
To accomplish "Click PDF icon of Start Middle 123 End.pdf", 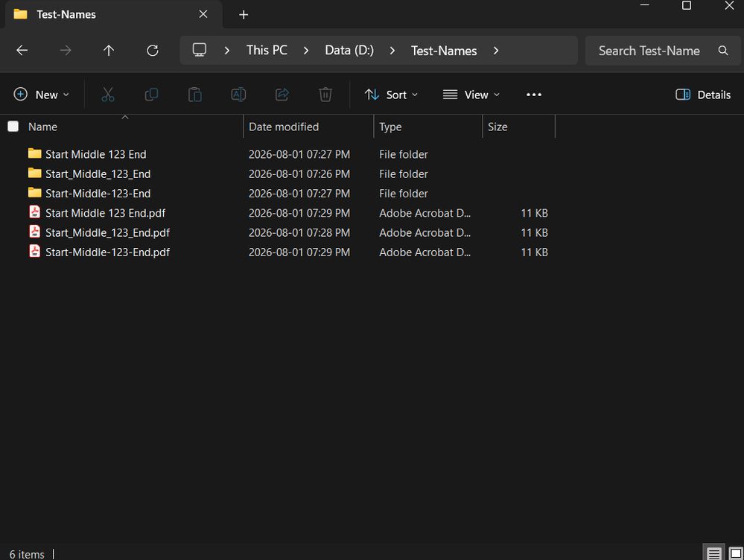I will coord(35,211).
